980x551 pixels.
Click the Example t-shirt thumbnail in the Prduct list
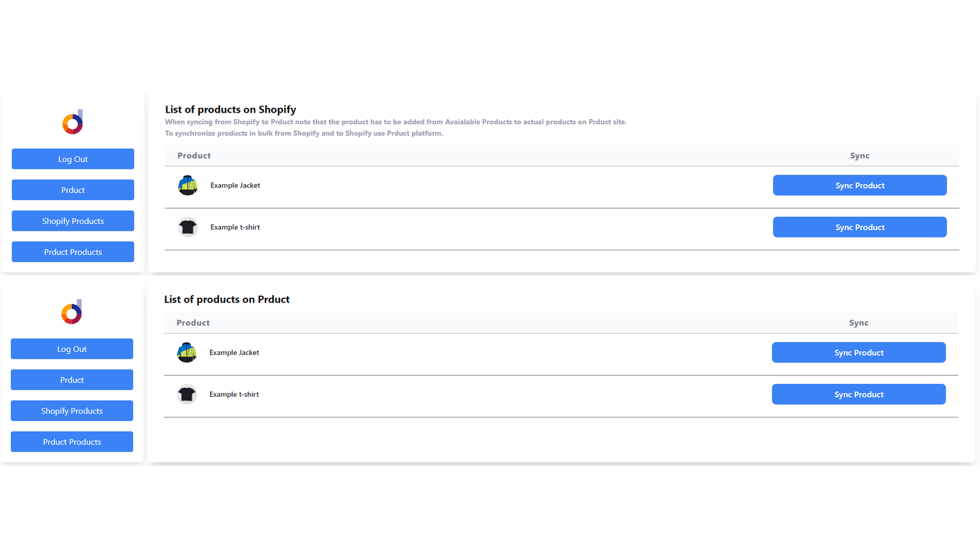(x=187, y=394)
